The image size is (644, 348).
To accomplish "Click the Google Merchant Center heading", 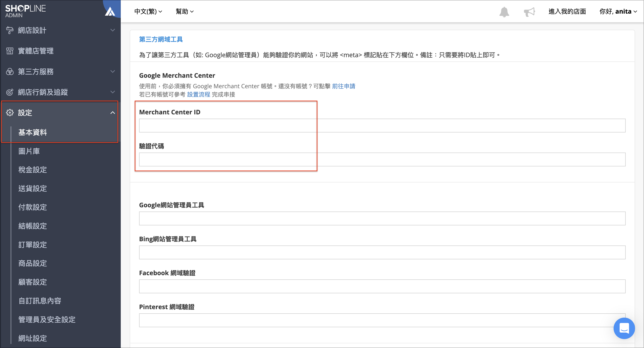I will pos(177,75).
